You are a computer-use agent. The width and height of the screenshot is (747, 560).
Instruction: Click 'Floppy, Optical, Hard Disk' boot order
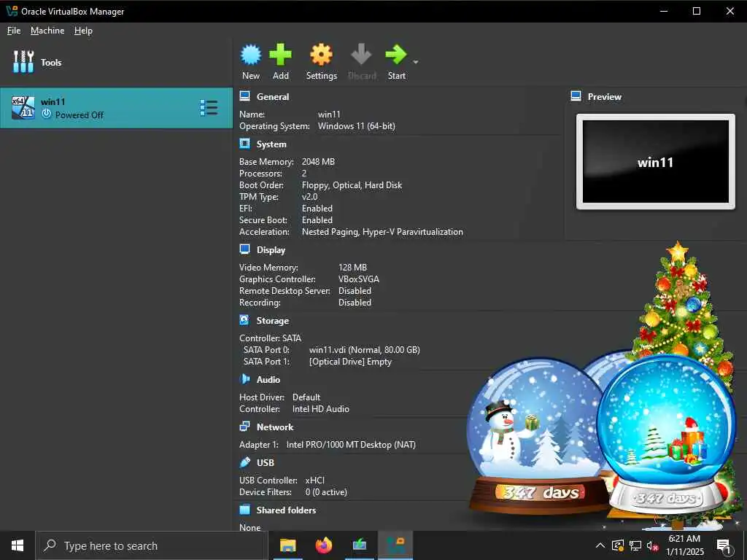coord(352,185)
